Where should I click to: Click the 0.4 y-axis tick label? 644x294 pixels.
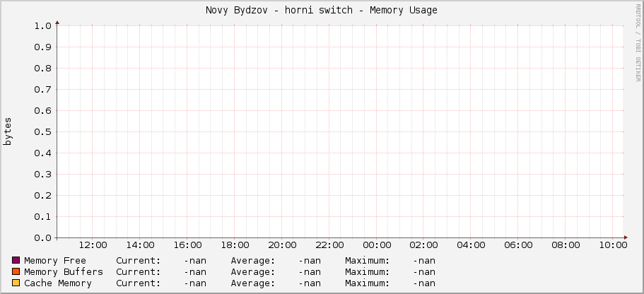[x=42, y=153]
